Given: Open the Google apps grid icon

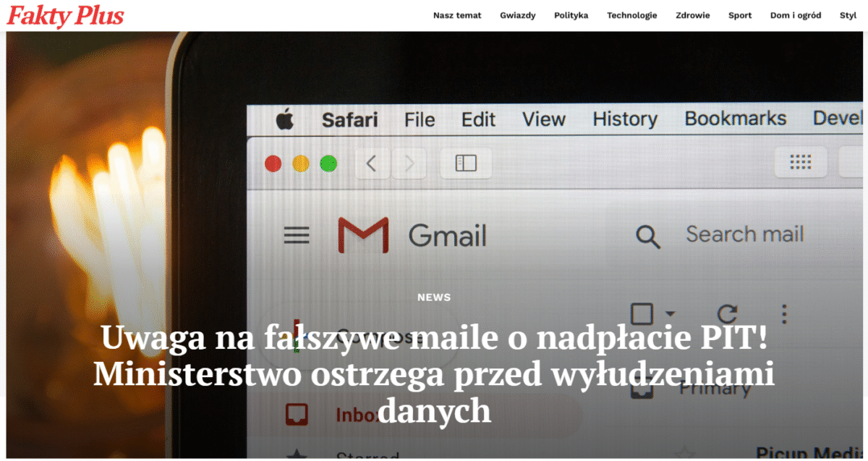Looking at the screenshot, I should (800, 162).
